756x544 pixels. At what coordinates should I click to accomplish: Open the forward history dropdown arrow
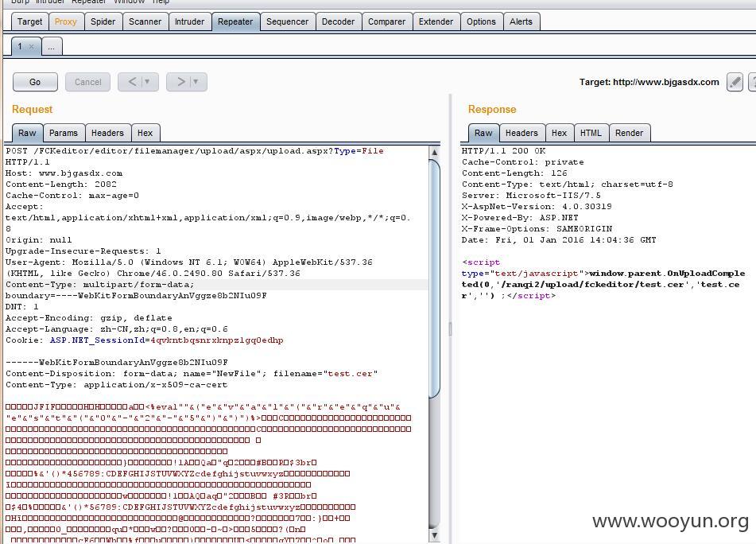tap(196, 82)
